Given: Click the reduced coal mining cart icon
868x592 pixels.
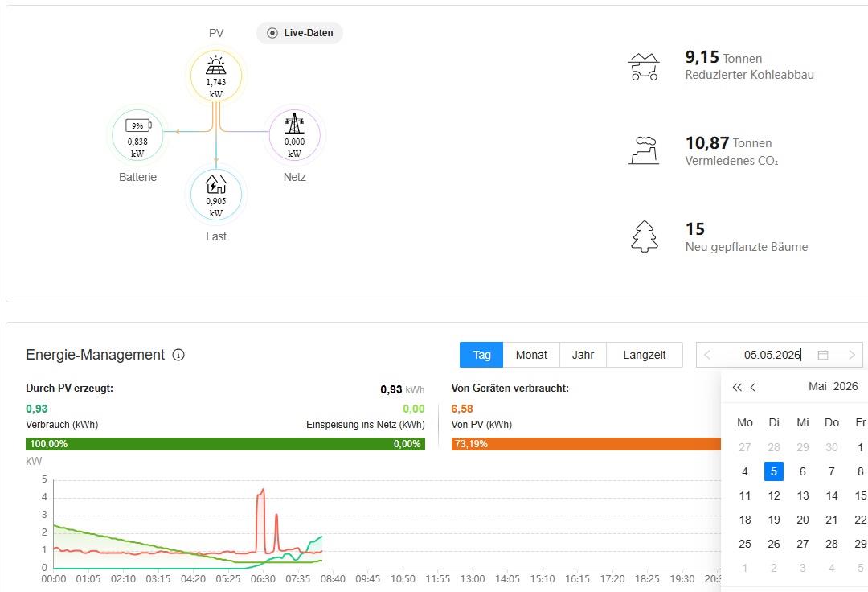Looking at the screenshot, I should tap(645, 67).
